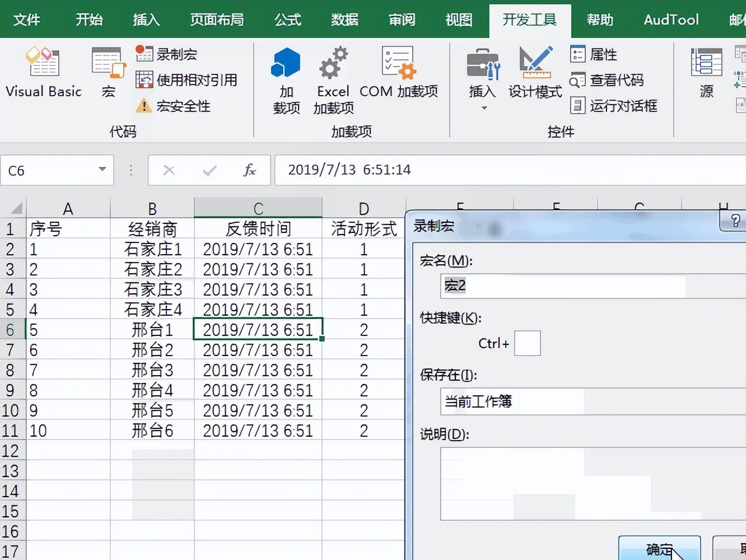Image resolution: width=746 pixels, height=560 pixels.
Task: Select the 审阅 ribbon tab
Action: 401,20
